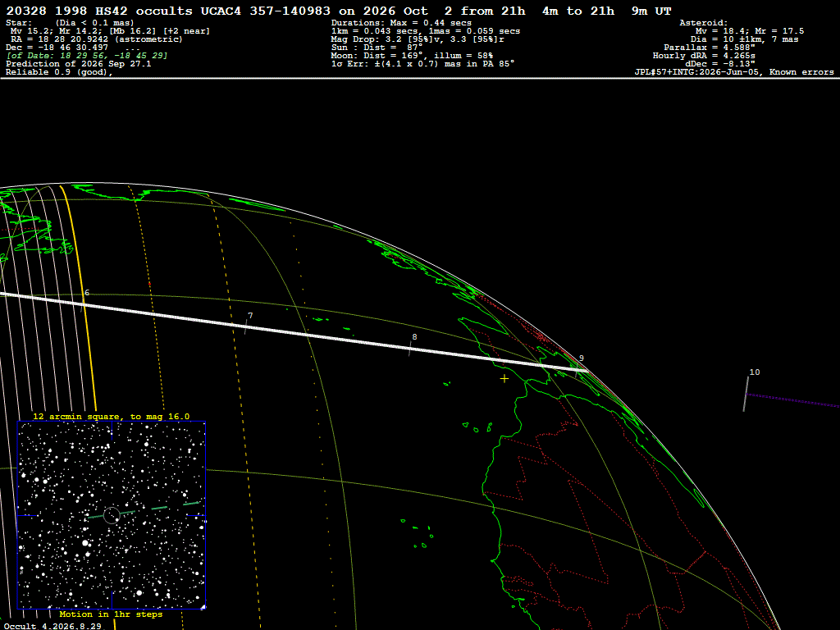Click the '12 arcmin square, to mag 16.0' label
840x630 pixels.
[112, 416]
